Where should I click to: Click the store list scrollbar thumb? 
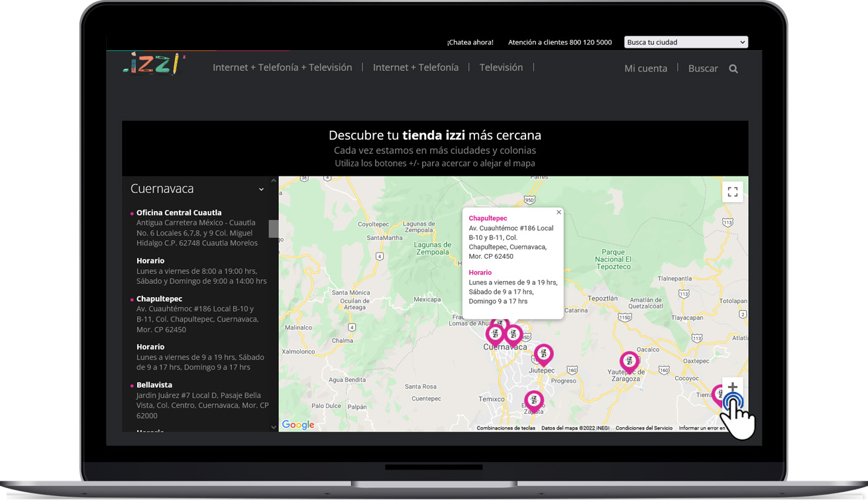[x=274, y=229]
